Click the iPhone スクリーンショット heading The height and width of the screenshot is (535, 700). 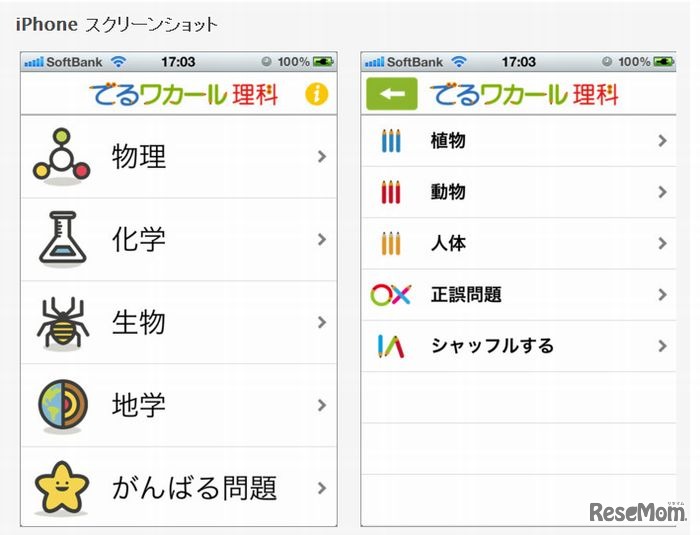coord(117,24)
